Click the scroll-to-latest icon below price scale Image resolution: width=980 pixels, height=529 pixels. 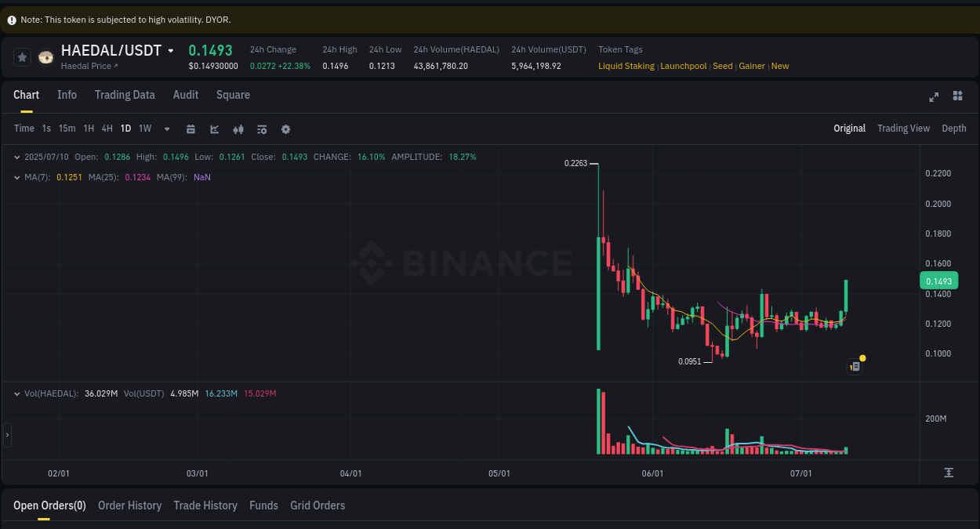tap(949, 473)
